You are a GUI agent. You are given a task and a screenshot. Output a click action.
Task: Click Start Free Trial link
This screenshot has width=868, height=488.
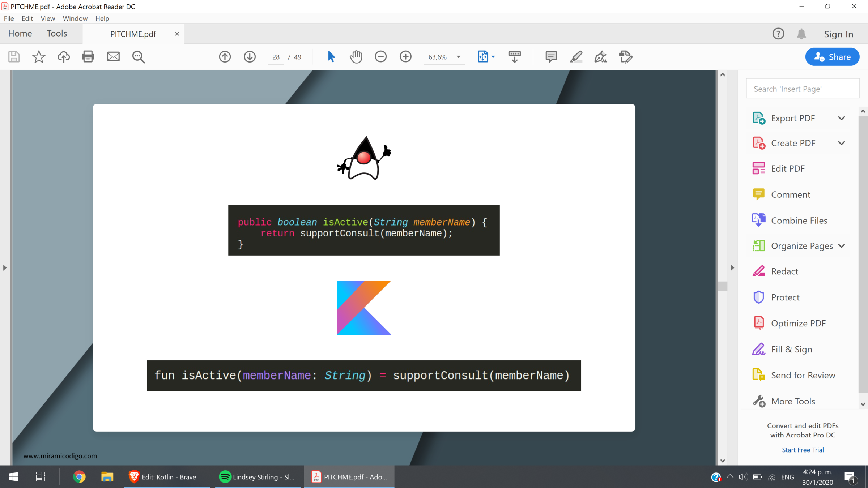coord(803,450)
